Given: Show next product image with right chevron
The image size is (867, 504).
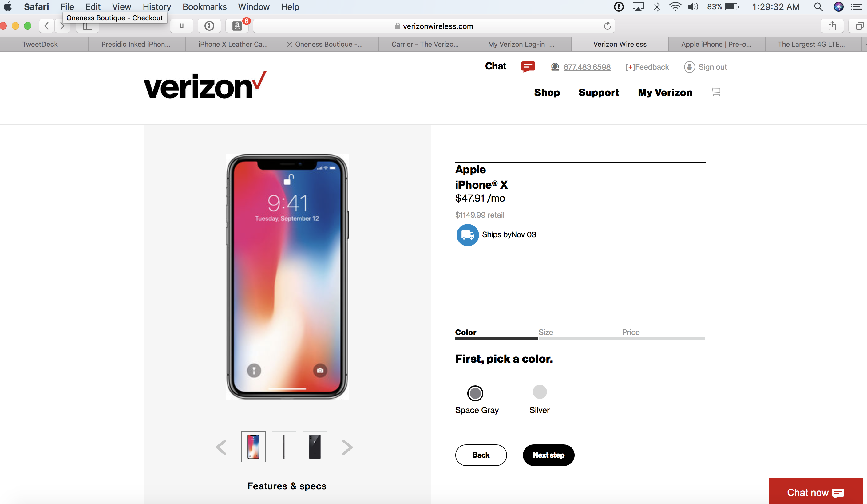Looking at the screenshot, I should (x=347, y=447).
